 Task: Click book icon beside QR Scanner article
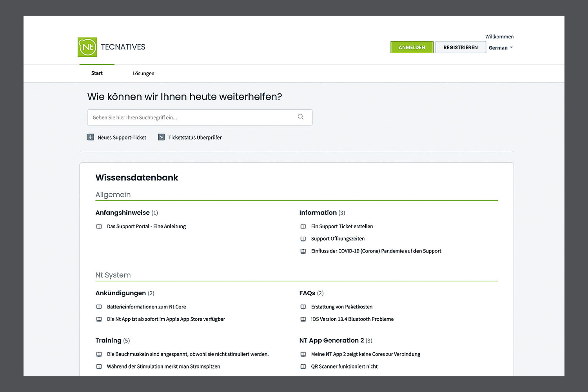coord(303,367)
